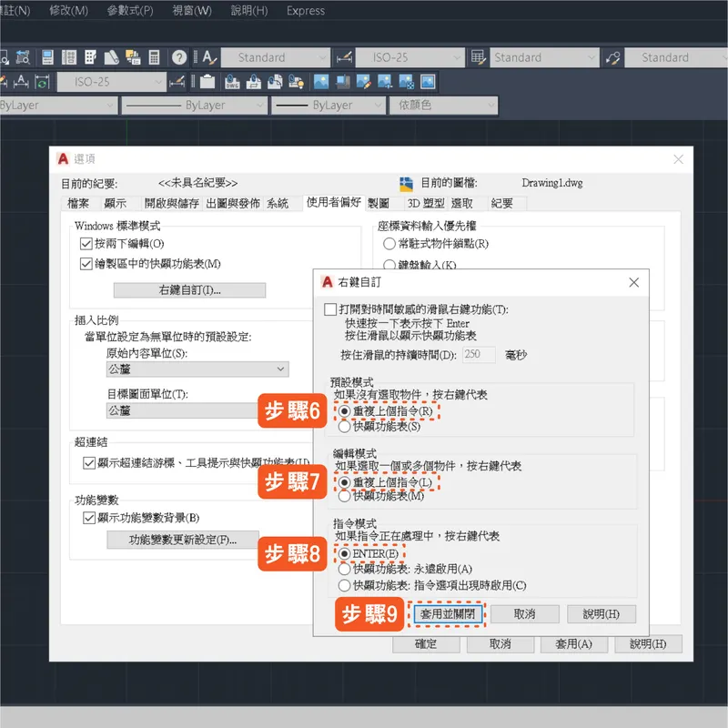Enable 打開對時間敏感的滑鼠右鍵功能(T) checkbox
Viewport: 728px width, 728px height.
pyautogui.click(x=330, y=309)
